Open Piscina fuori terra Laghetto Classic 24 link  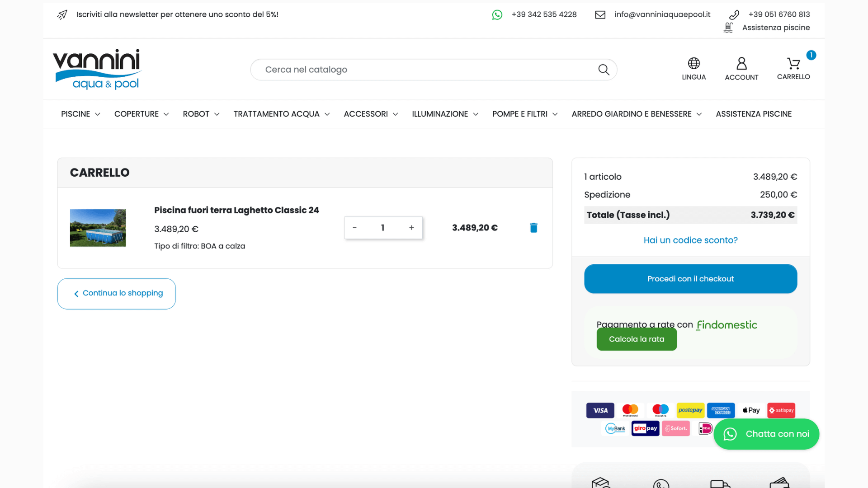click(236, 210)
